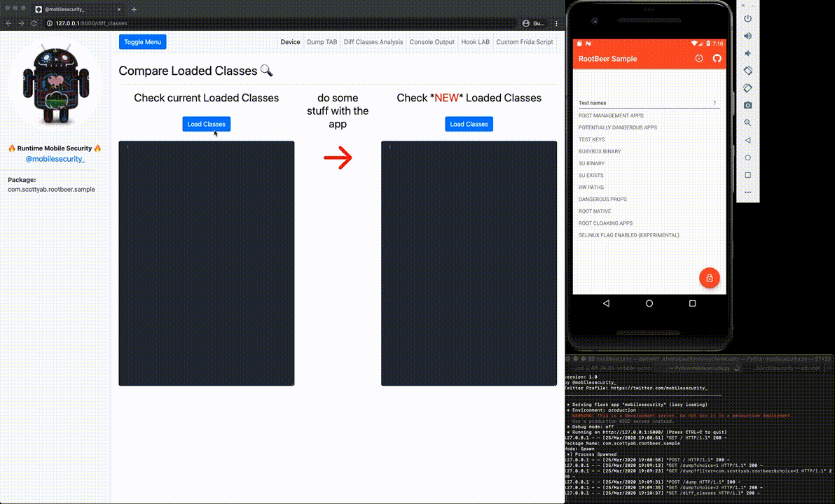Rotate the emulator device left
Screen dimensions: 835x504
(747, 69)
